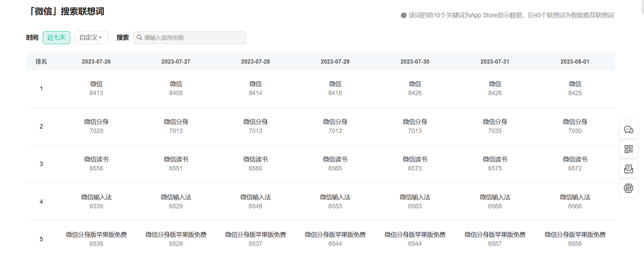Open the chat support icon
The image size is (644, 257).
628,130
